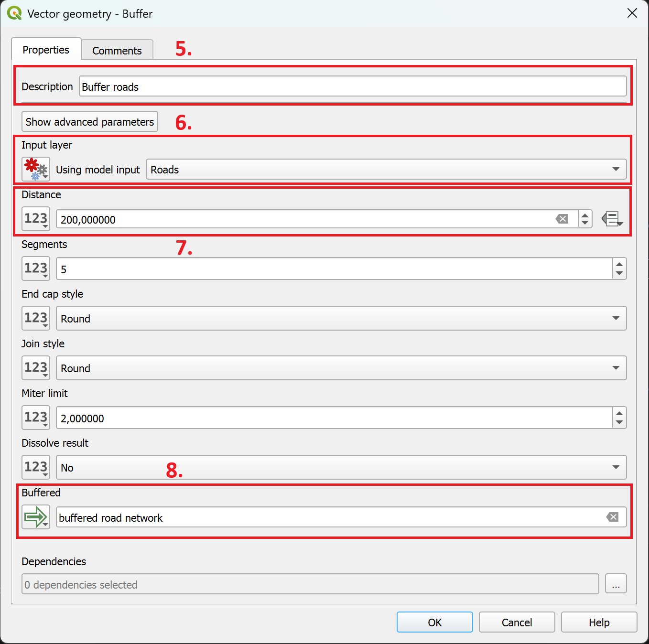Screen dimensions: 649x644
Task: Switch to the Comments tab
Action: pyautogui.click(x=117, y=51)
